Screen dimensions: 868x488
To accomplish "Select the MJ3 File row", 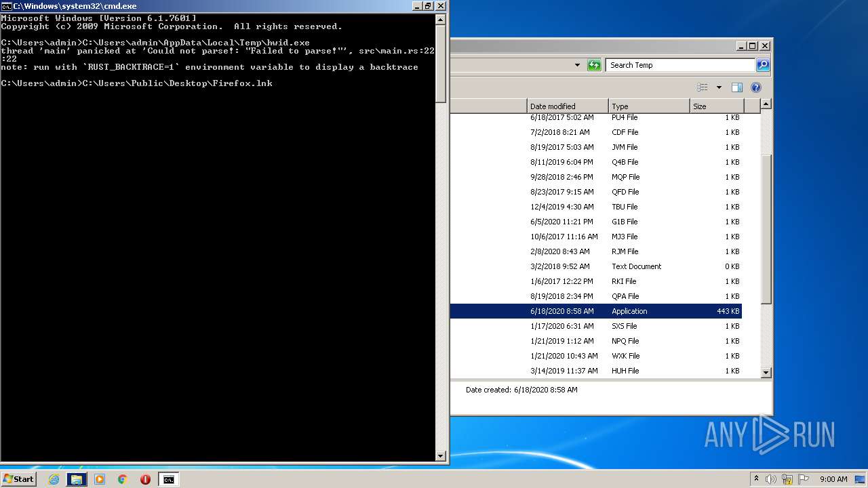I will click(x=596, y=237).
